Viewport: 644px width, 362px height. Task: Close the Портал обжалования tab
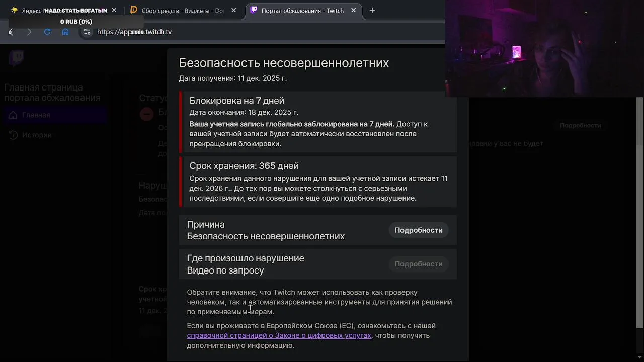[x=354, y=10]
